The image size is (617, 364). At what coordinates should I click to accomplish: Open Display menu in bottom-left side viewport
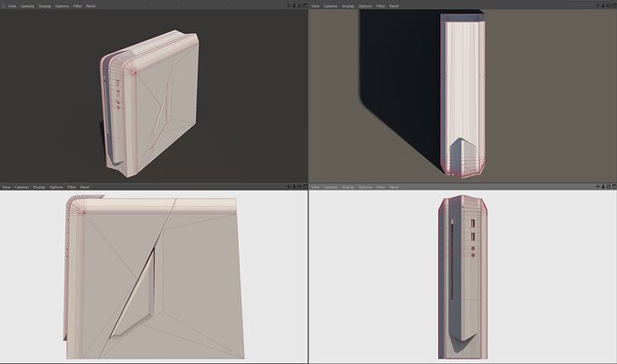tap(39, 187)
